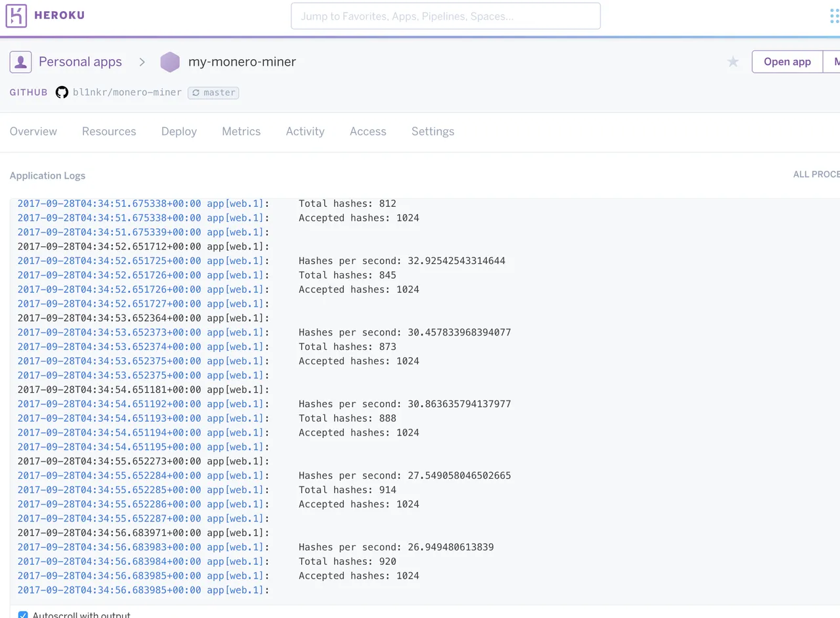Click log text 'Total hashes: 888'
The width and height of the screenshot is (840, 618).
point(347,418)
